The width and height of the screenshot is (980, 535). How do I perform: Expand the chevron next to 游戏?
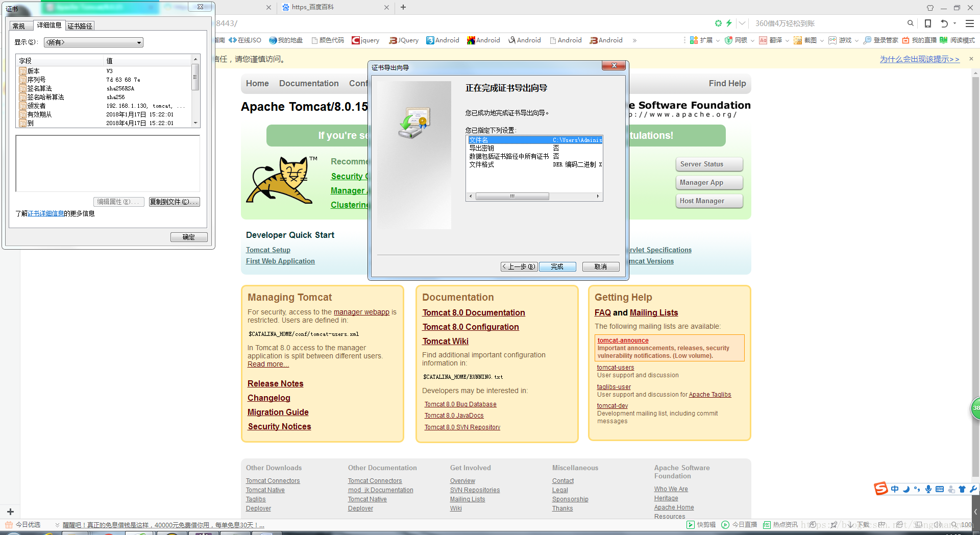pos(856,41)
